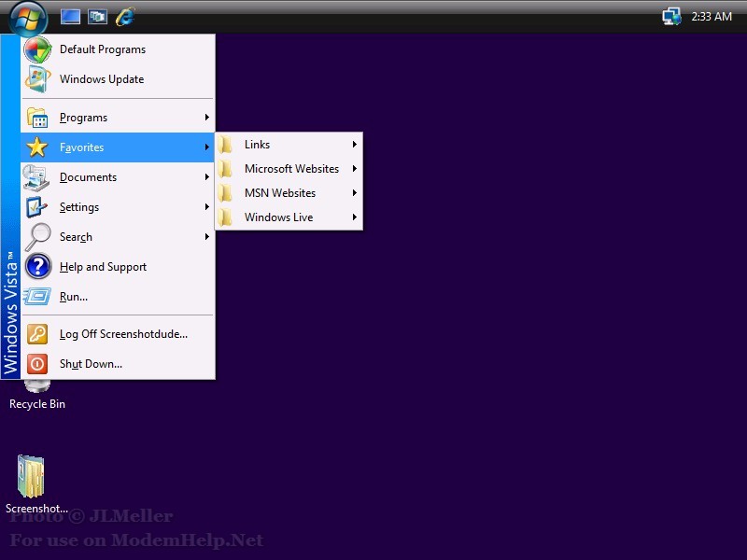This screenshot has width=747, height=560.
Task: Expand Windows Live submenu arrow
Action: [x=355, y=217]
